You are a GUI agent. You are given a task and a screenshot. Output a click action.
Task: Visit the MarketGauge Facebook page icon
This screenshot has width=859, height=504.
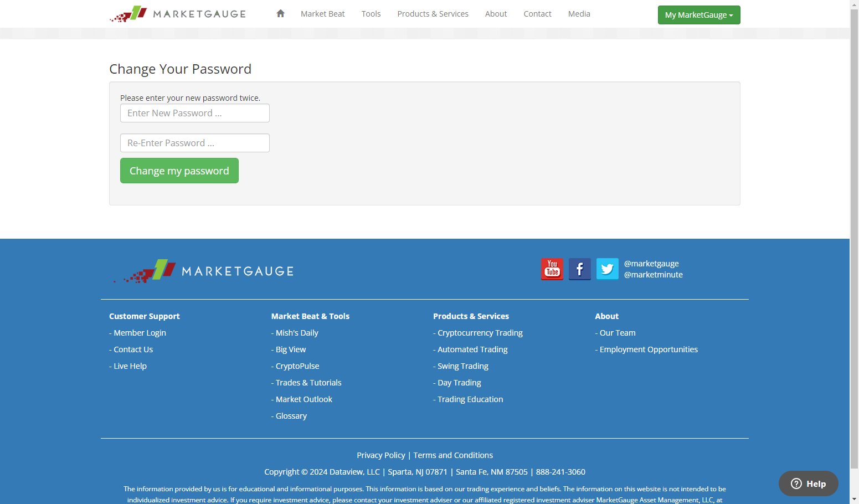click(x=580, y=269)
